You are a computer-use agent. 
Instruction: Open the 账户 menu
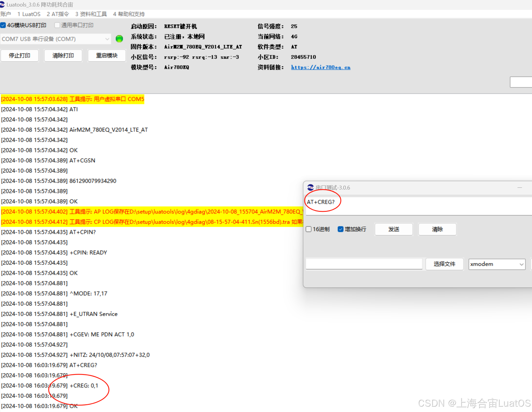point(6,14)
